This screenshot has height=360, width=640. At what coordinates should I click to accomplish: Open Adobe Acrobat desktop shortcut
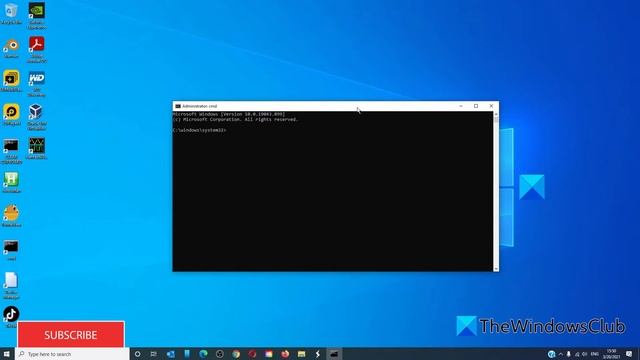coord(37,49)
